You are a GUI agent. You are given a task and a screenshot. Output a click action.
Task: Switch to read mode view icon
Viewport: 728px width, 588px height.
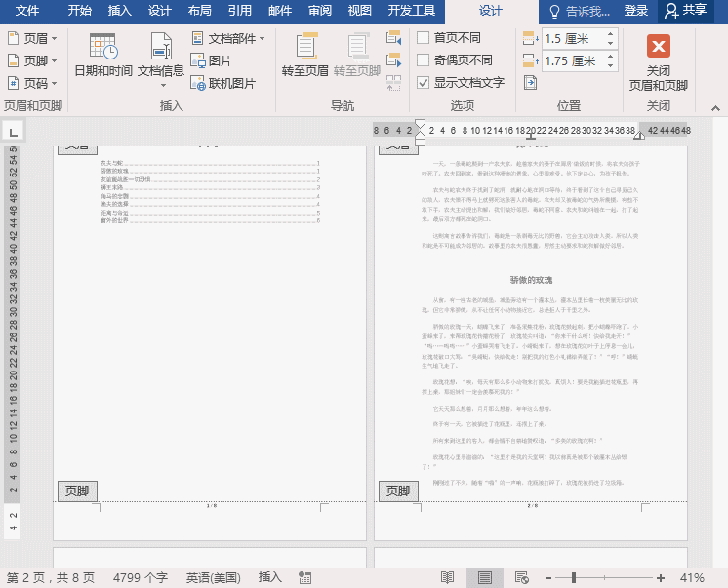[x=448, y=578]
